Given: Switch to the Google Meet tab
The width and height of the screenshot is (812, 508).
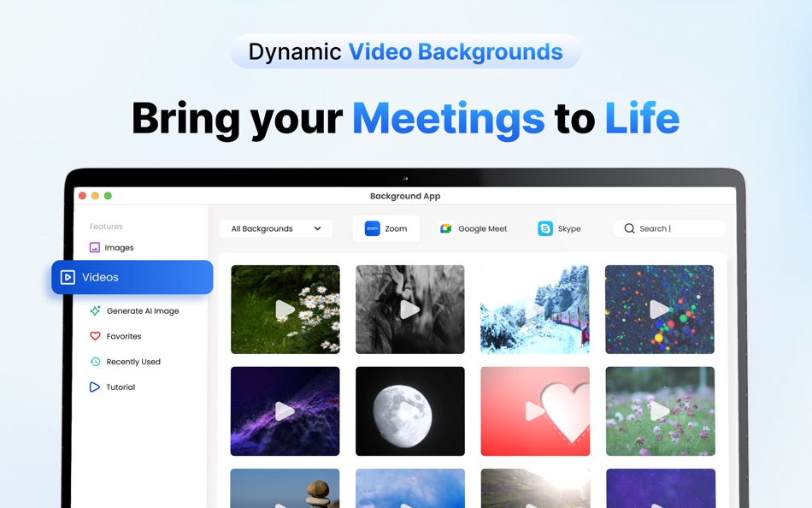Looking at the screenshot, I should point(473,228).
